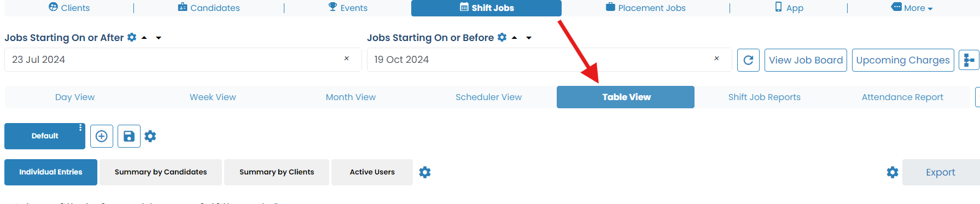Clear the 23 Jul 2024 date field
The height and width of the screenshot is (204, 980).
coord(346,59)
